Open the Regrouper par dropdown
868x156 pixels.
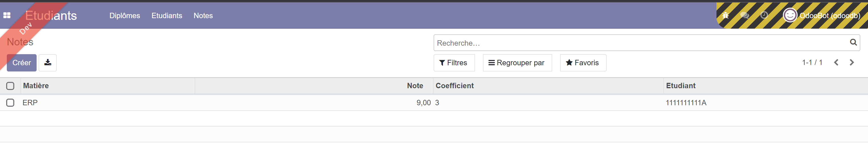tap(517, 63)
